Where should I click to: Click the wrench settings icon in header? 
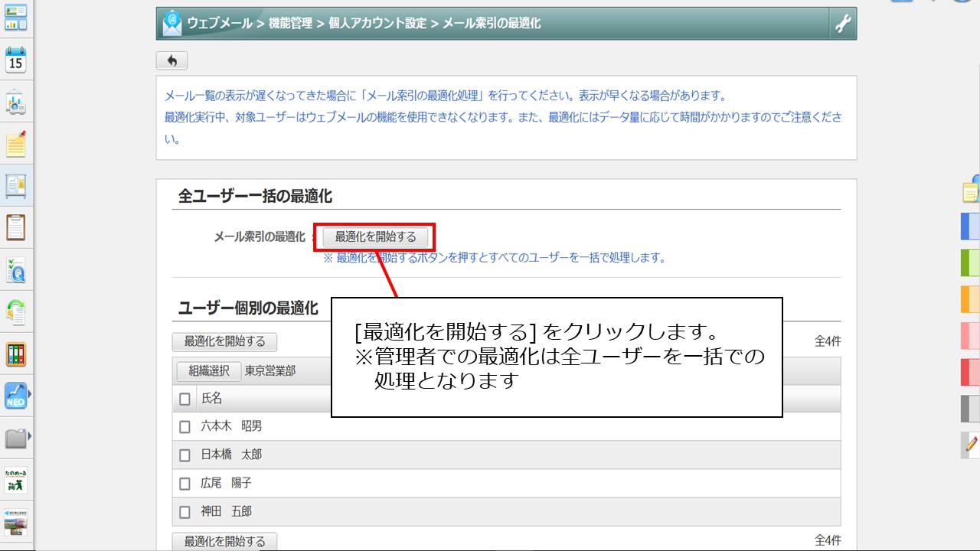tap(842, 24)
